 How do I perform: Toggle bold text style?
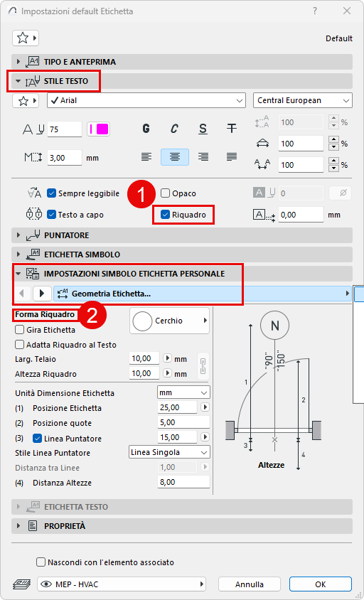[x=146, y=129]
